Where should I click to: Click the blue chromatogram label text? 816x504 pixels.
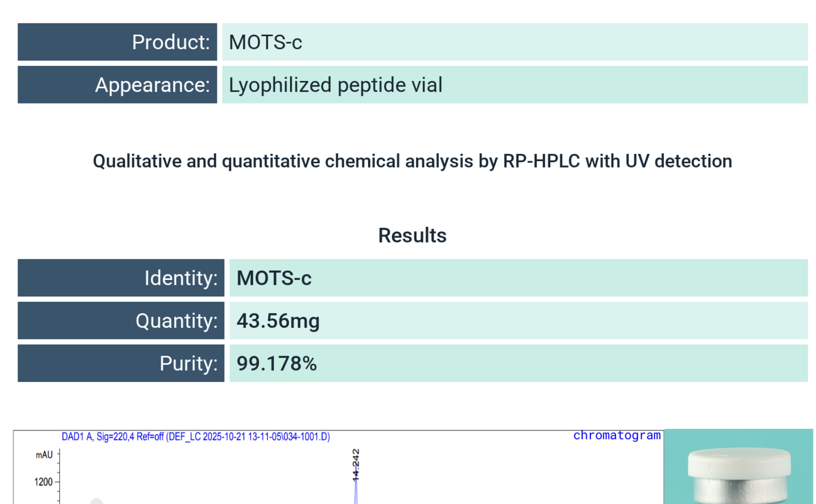(x=617, y=436)
